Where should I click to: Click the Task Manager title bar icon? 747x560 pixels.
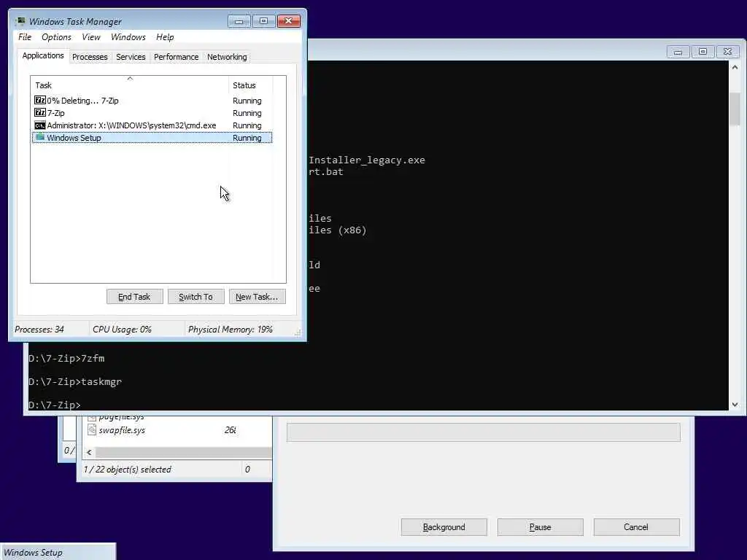point(20,21)
